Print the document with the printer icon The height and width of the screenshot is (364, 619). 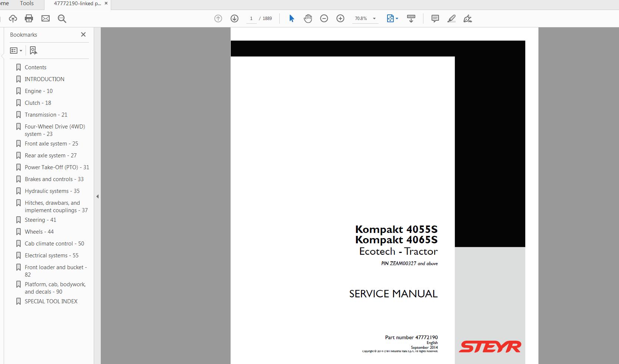pyautogui.click(x=29, y=19)
